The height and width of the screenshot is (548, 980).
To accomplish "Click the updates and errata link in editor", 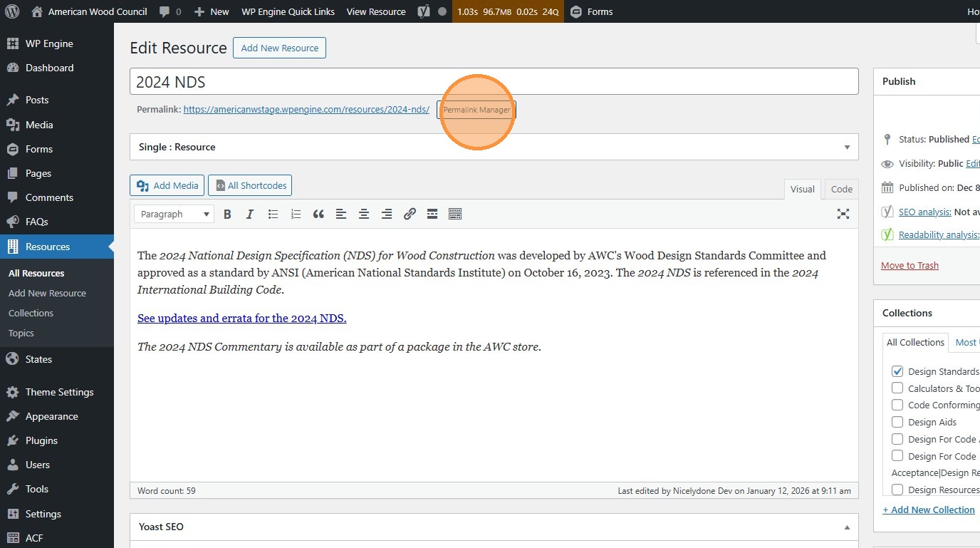I will 242,319.
